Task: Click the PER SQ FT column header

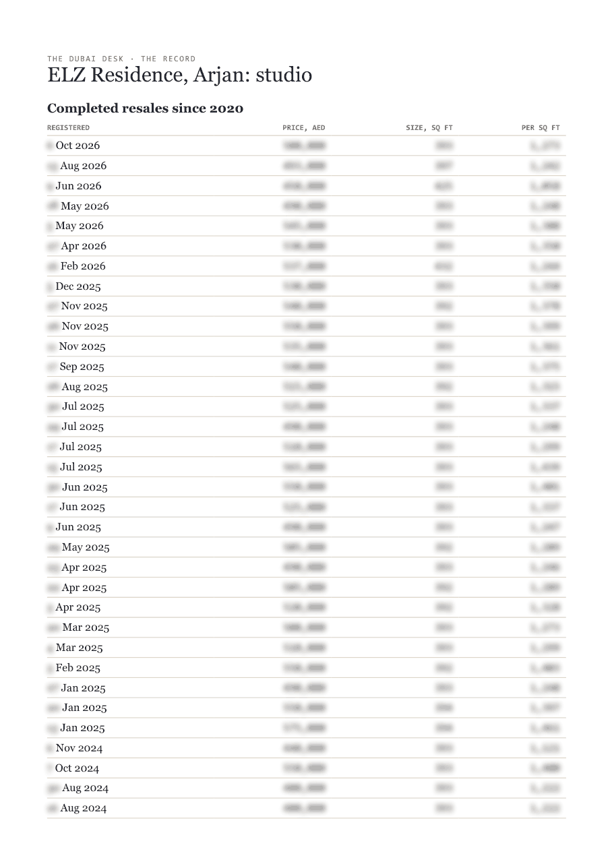Action: pos(541,127)
